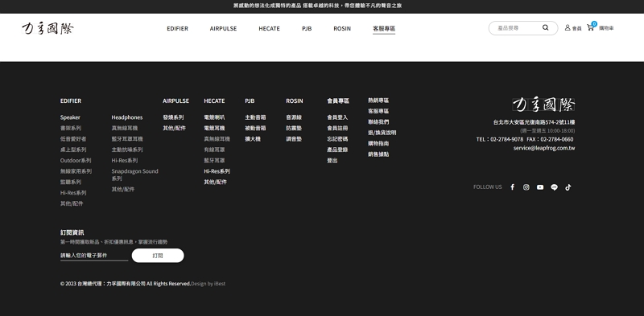
Task: Open 主動抗噪系列 link
Action: pos(127,150)
